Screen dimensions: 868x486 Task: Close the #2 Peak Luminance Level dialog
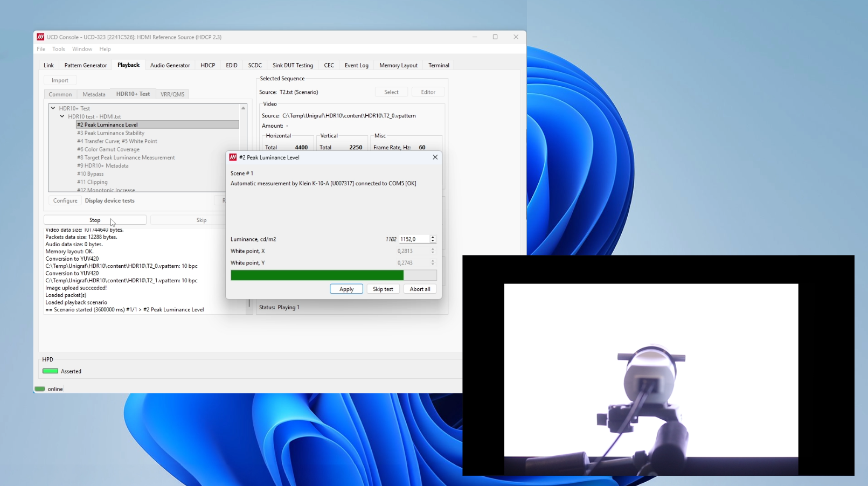pyautogui.click(x=435, y=157)
